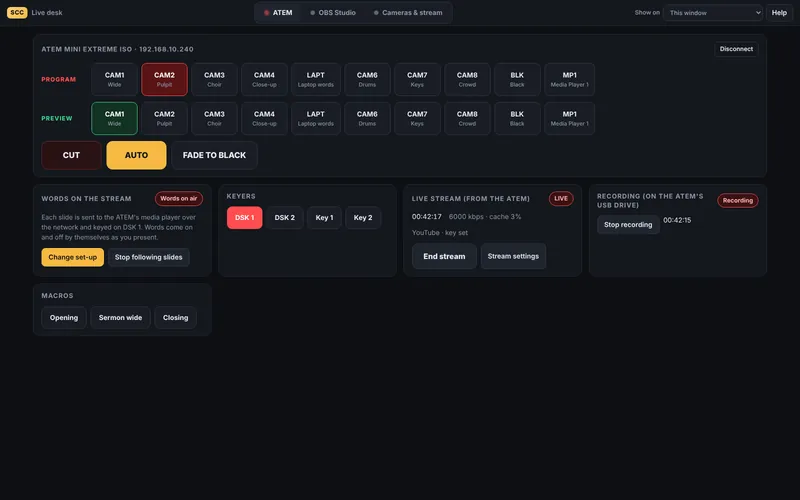Disconnect from the ATEM Mini Extreme
Image resolution: width=800 pixels, height=500 pixels.
(736, 49)
